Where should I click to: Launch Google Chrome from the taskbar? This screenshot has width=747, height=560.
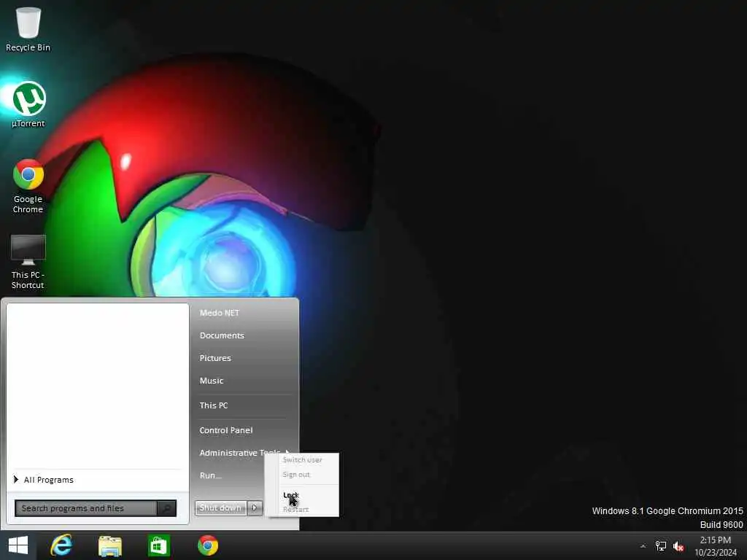coord(208,545)
